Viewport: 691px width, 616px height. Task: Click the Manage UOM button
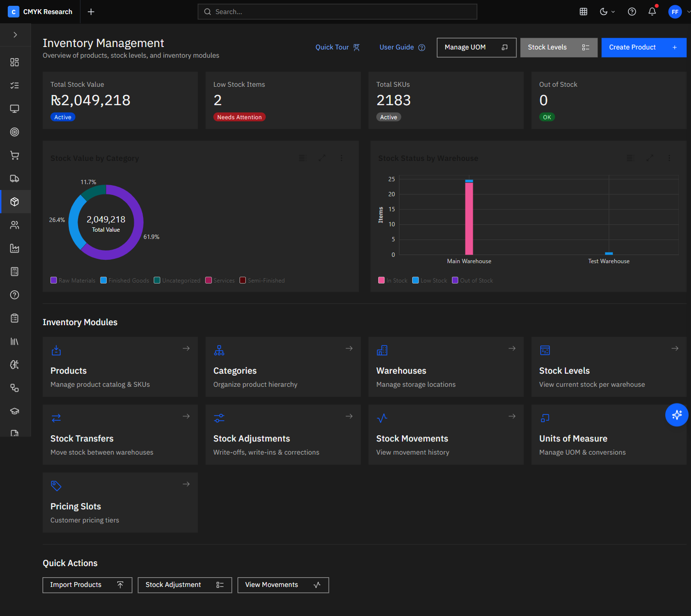pos(477,47)
